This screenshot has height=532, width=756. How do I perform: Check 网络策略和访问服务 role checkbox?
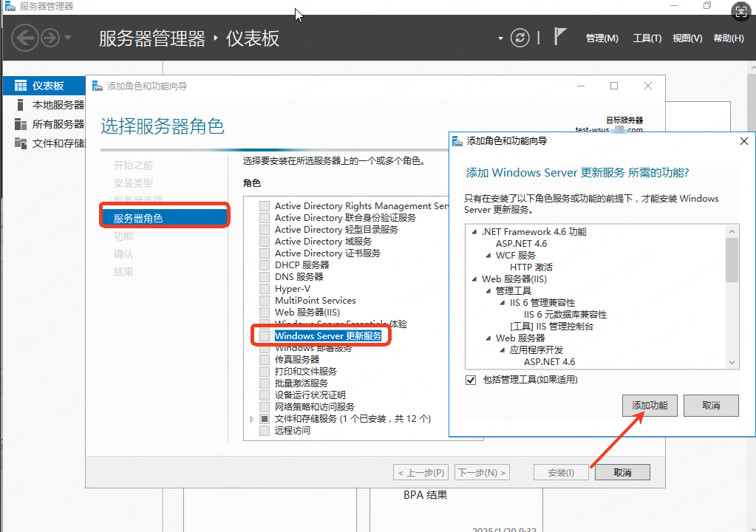click(x=265, y=406)
